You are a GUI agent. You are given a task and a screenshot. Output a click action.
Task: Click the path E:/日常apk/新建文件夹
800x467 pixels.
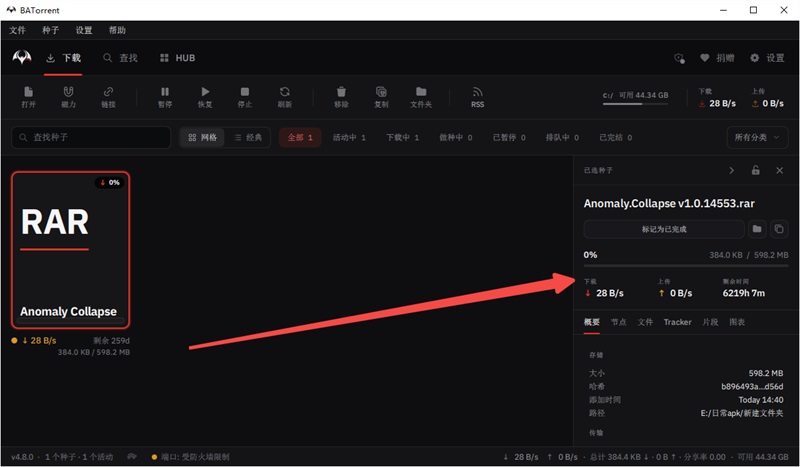click(742, 413)
